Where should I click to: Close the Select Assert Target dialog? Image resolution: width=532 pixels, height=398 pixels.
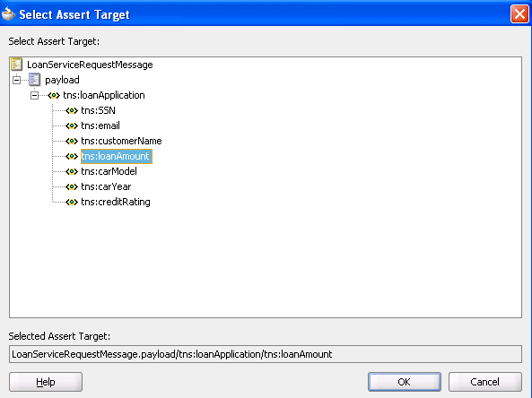point(519,14)
